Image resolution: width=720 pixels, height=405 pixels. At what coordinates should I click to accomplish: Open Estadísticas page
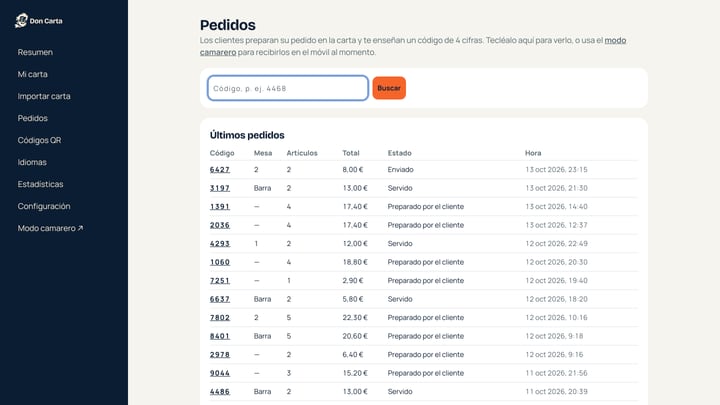click(x=40, y=184)
